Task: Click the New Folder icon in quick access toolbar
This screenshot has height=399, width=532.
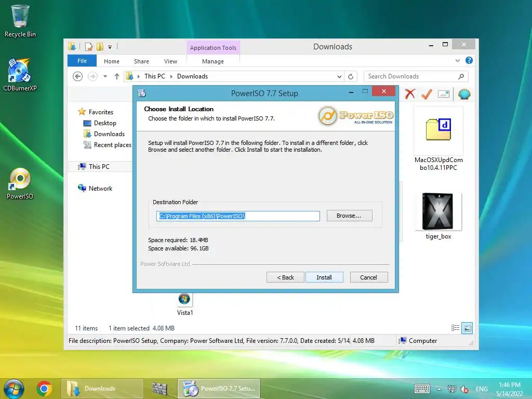Action: (100, 46)
